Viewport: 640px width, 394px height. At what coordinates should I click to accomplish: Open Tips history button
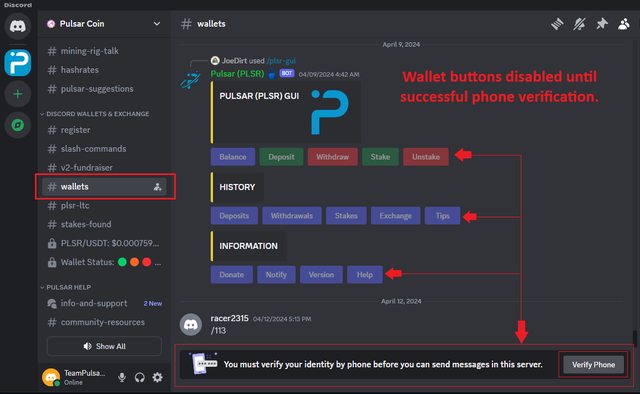[x=442, y=216]
